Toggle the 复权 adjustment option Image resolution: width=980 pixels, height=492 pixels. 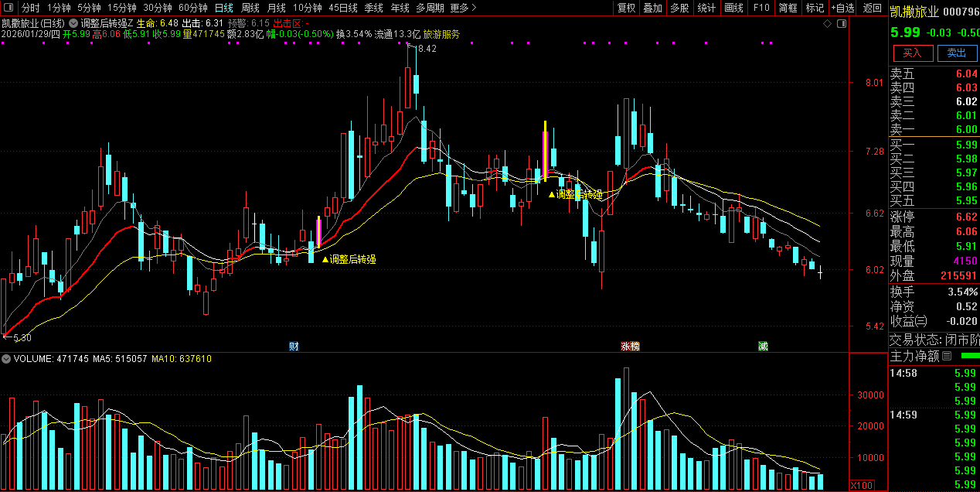(x=627, y=8)
